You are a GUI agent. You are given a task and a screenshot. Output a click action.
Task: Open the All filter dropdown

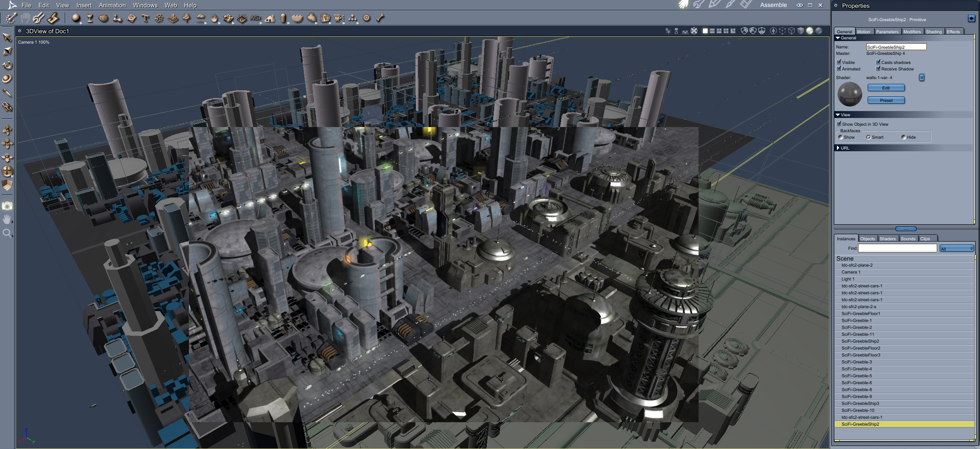point(957,248)
